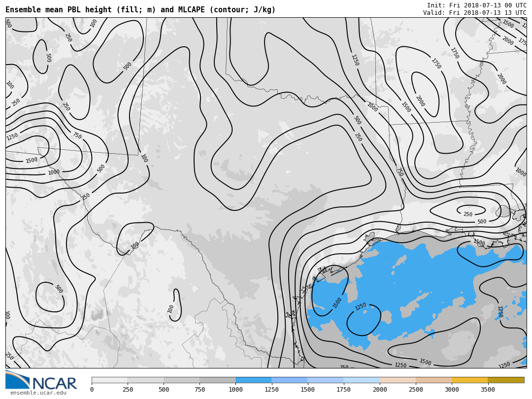Click the 250 label inside small eastern oval contour
532x399 pixels.
[467, 214]
